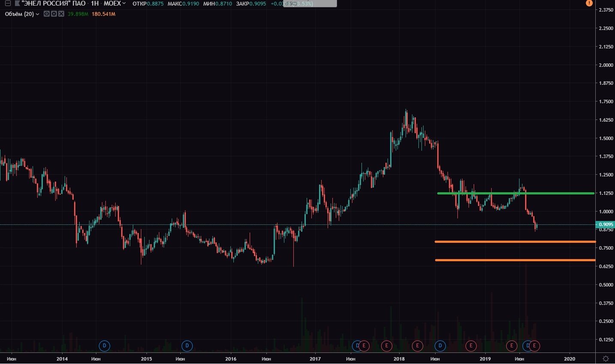Expand the ЭНЕЛ РОССИЯ symbol dropdown arrow
Screen dimensions: 615x364
(124, 4)
